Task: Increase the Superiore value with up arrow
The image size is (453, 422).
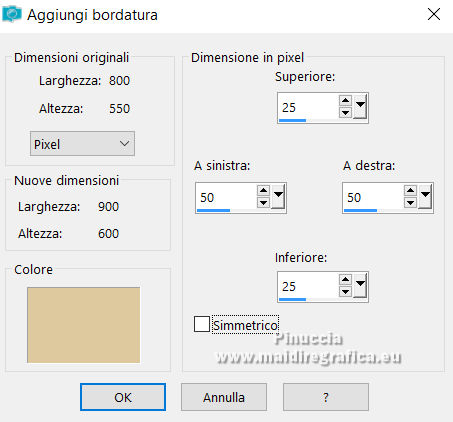Action: pos(345,100)
